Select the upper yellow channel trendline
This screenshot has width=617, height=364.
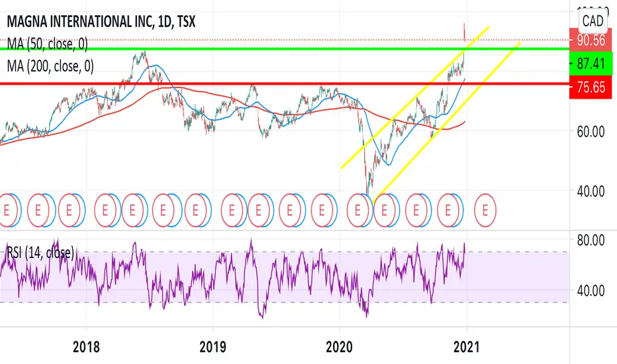pos(415,97)
